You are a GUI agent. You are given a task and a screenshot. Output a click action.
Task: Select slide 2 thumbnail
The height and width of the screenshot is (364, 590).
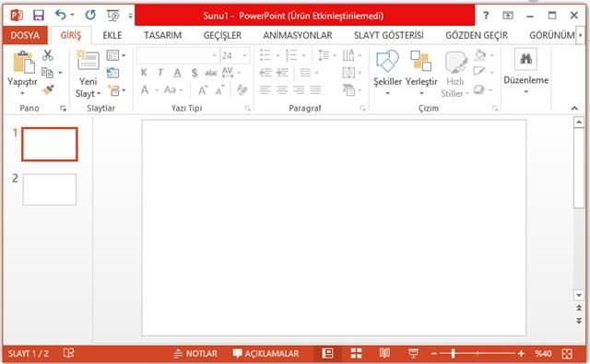pyautogui.click(x=49, y=189)
